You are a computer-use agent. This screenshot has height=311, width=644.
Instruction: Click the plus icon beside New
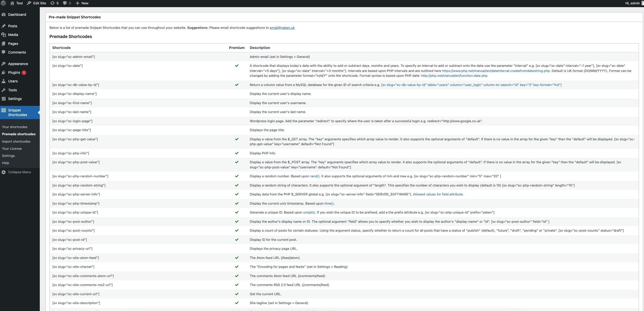pyautogui.click(x=78, y=3)
